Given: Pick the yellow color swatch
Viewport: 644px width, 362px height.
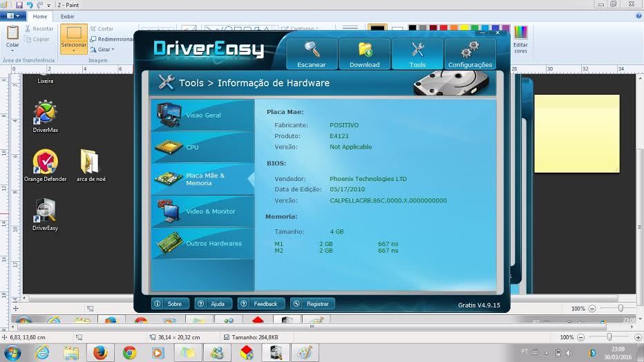Looking at the screenshot, I should coord(464,28).
